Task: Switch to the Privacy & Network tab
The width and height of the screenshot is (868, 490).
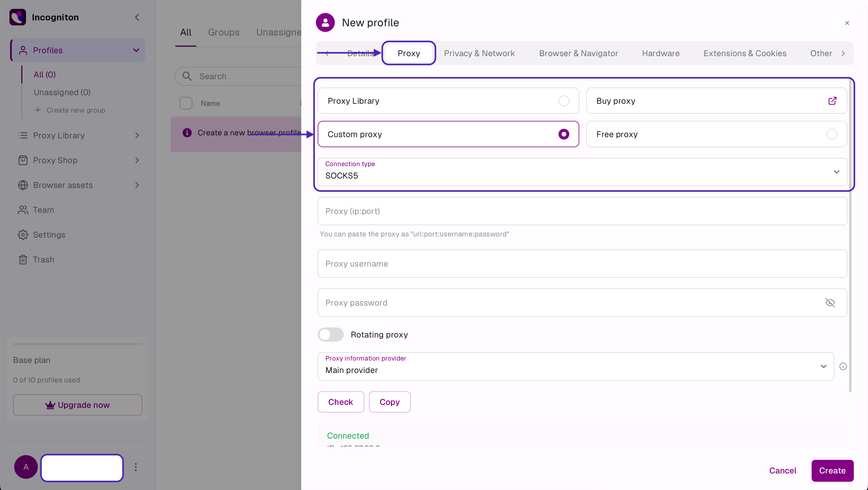Action: pos(479,53)
